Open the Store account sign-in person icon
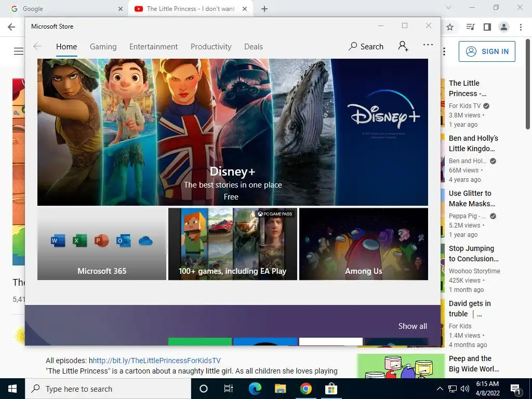Screen dimensions: 532x399 coord(403,46)
